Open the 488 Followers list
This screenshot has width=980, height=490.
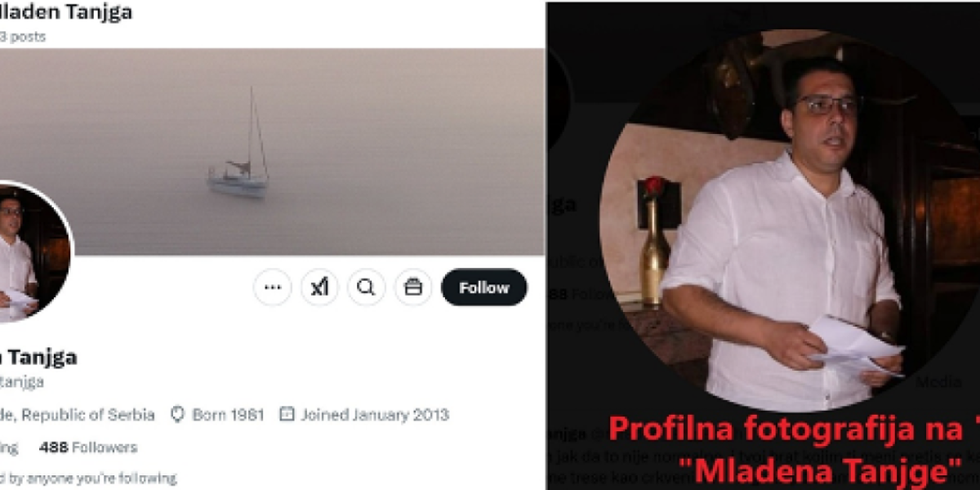(88, 448)
